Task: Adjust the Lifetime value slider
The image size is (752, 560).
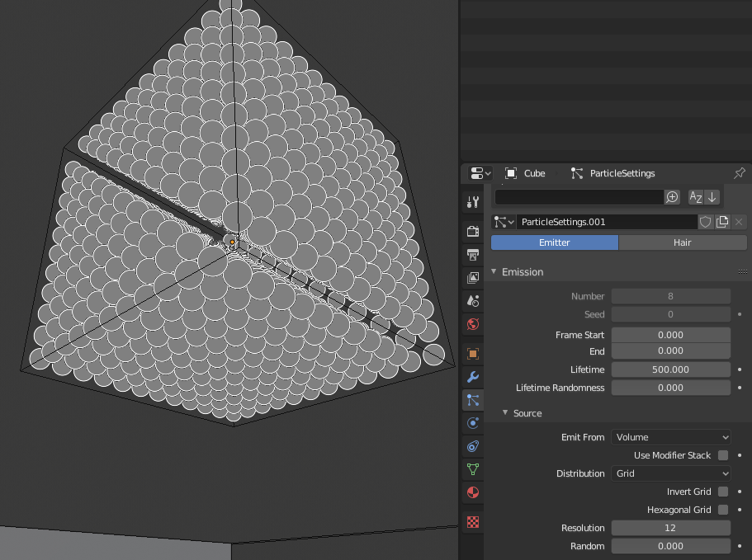Action: click(670, 369)
